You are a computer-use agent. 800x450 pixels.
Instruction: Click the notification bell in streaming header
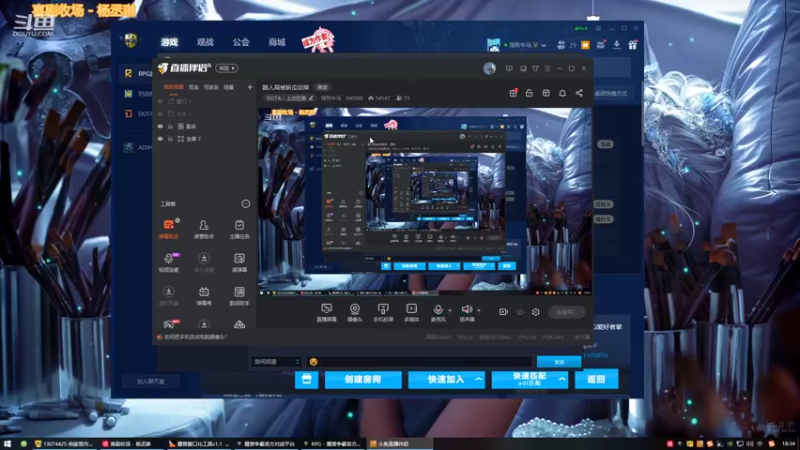pos(562,93)
